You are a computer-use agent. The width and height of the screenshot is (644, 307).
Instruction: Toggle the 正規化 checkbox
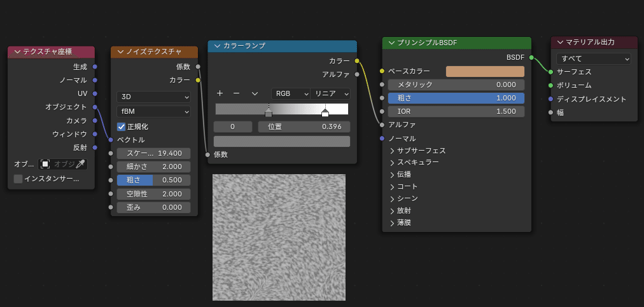pyautogui.click(x=121, y=126)
